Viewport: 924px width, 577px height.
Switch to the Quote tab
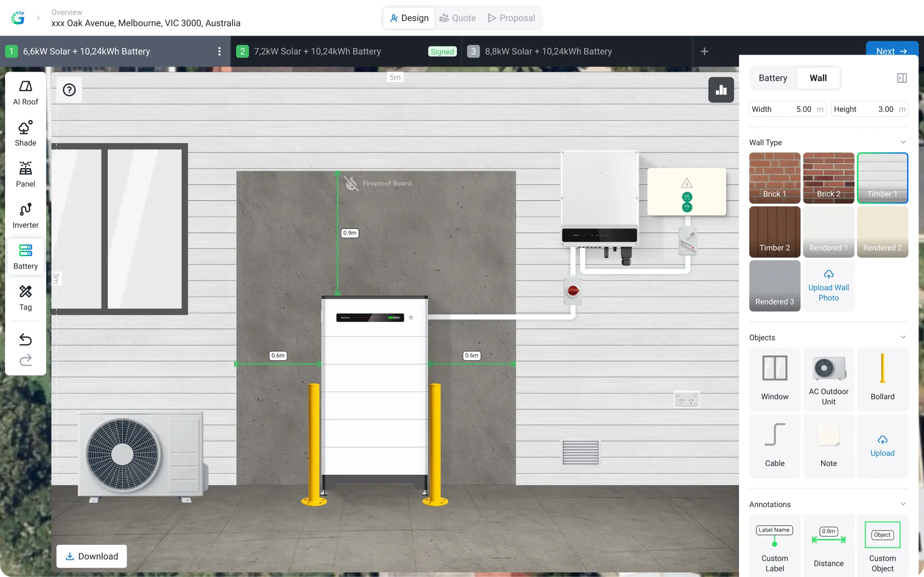(458, 18)
